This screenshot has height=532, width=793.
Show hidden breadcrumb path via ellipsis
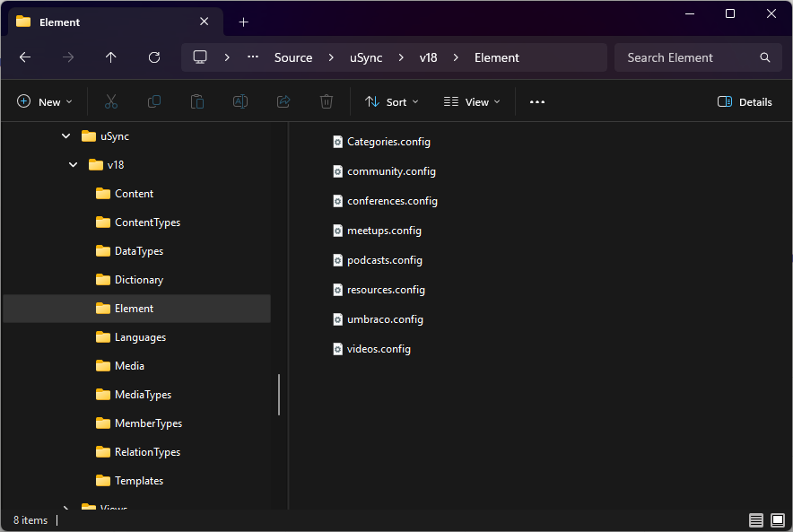tap(253, 57)
